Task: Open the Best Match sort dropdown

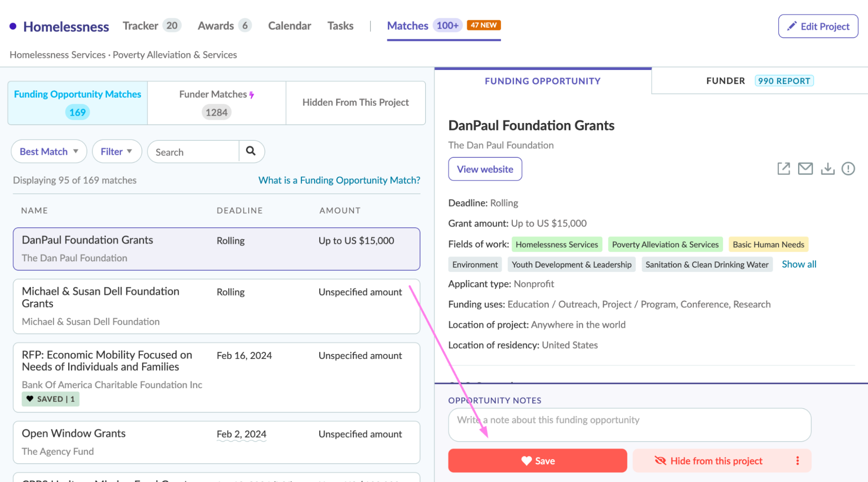Action: point(49,152)
